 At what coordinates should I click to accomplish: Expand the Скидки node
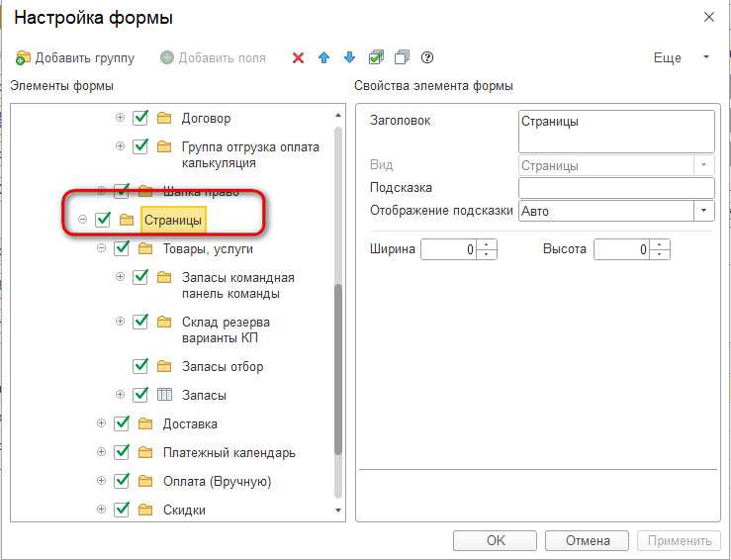click(101, 510)
